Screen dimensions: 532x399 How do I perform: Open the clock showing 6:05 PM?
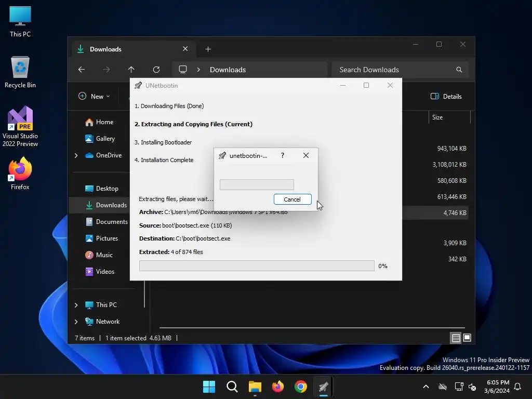coord(497,387)
